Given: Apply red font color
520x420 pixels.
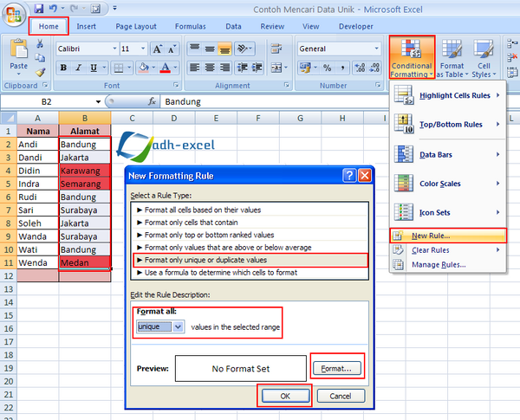Looking at the screenshot, I should (166, 68).
